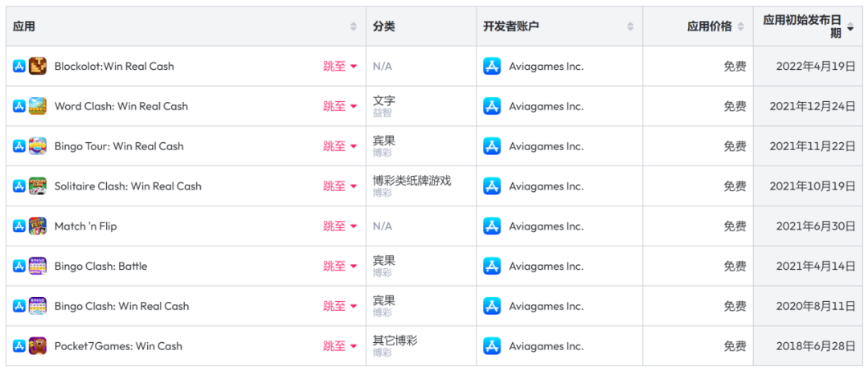Click the date 2021年11月22日
Screen dimensions: 868x371
(x=813, y=146)
